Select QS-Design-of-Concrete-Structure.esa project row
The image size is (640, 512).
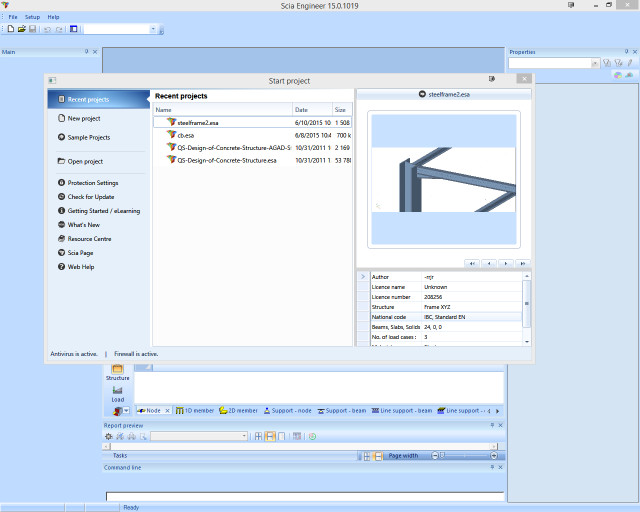[252, 160]
